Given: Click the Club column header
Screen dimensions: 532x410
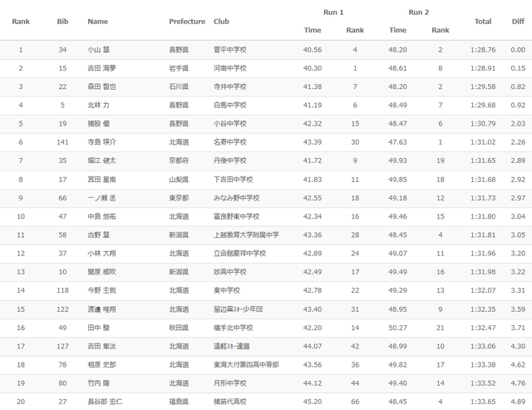Looking at the screenshot, I should (221, 22).
